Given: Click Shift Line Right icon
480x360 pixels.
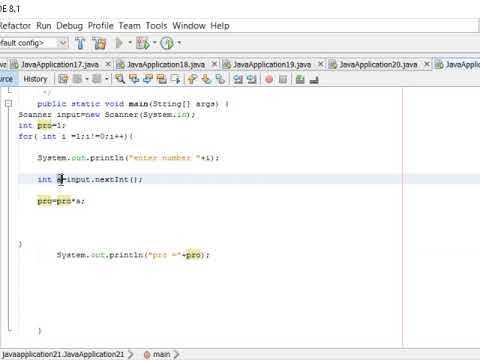Looking at the screenshot, I should [252, 79].
